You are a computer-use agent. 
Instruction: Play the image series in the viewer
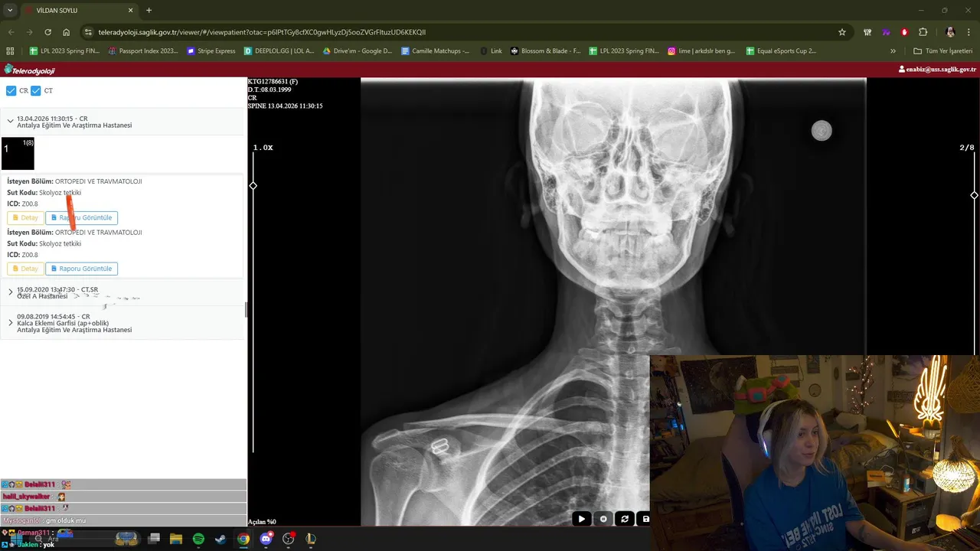581,519
